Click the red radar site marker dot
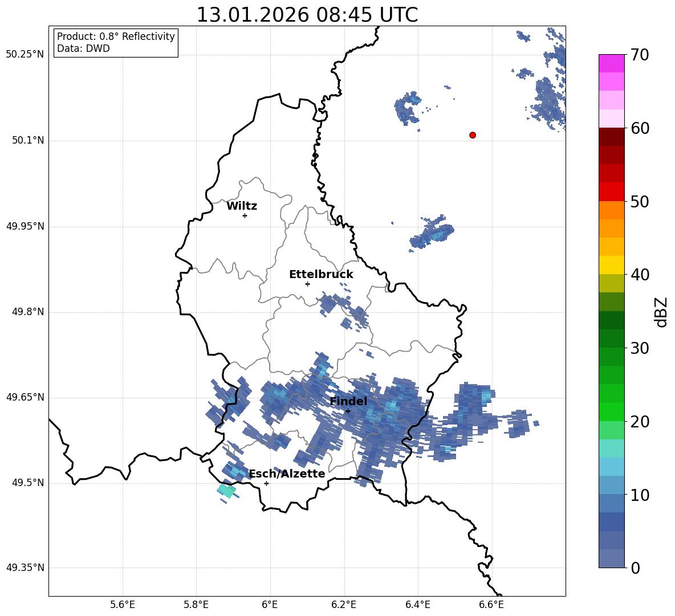This screenshot has height=616, width=675. click(473, 135)
